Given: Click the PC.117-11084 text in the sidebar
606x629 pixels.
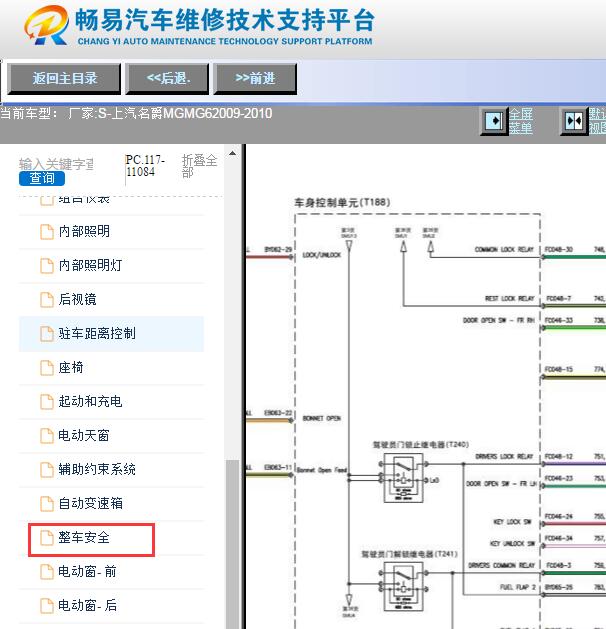Looking at the screenshot, I should click(x=145, y=166).
